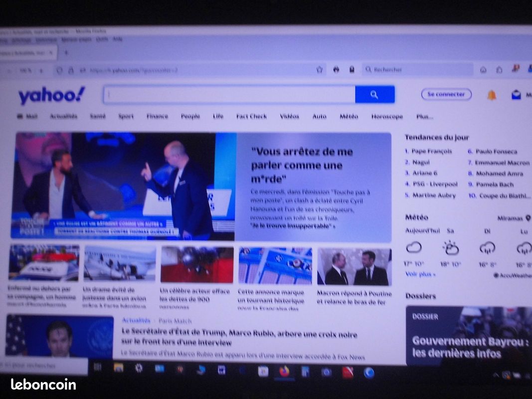532x399 pixels.
Task: Click the address bar URL
Action: tap(134, 70)
